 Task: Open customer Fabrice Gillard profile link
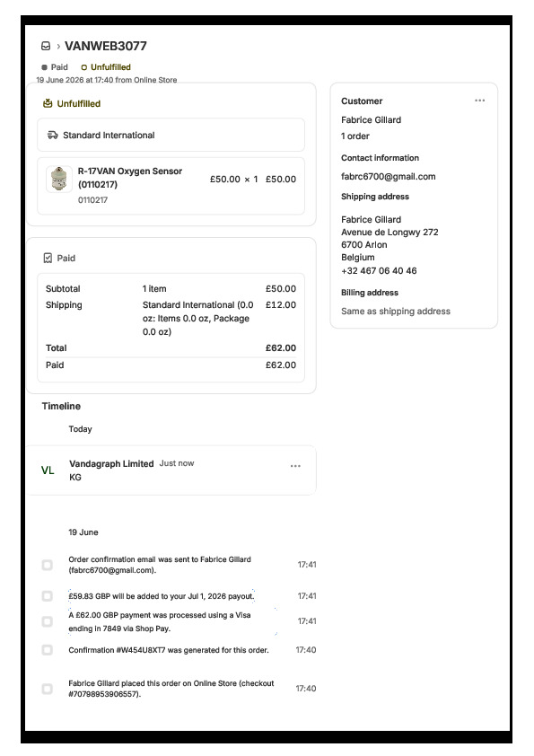pos(371,120)
